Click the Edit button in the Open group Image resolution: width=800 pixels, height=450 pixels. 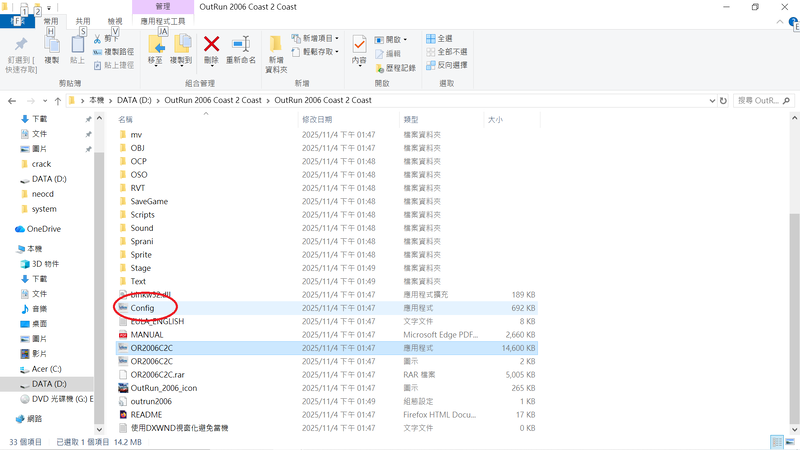(388, 54)
